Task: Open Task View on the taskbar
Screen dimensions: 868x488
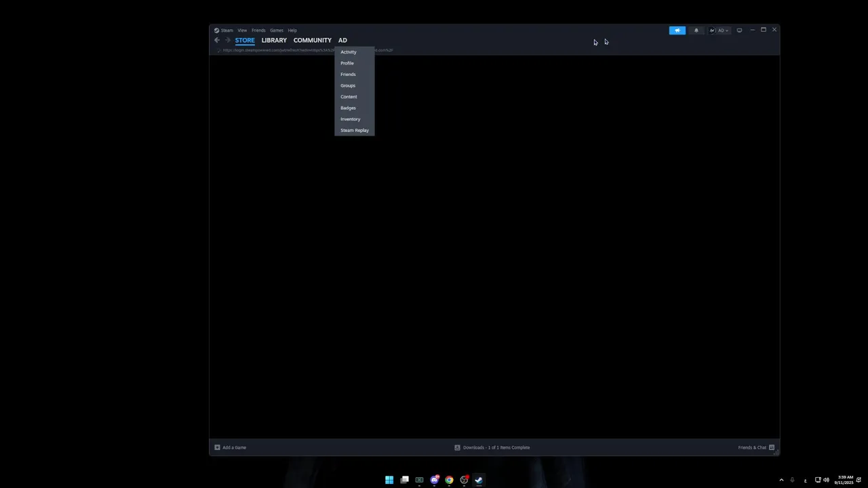Action: coord(404,480)
